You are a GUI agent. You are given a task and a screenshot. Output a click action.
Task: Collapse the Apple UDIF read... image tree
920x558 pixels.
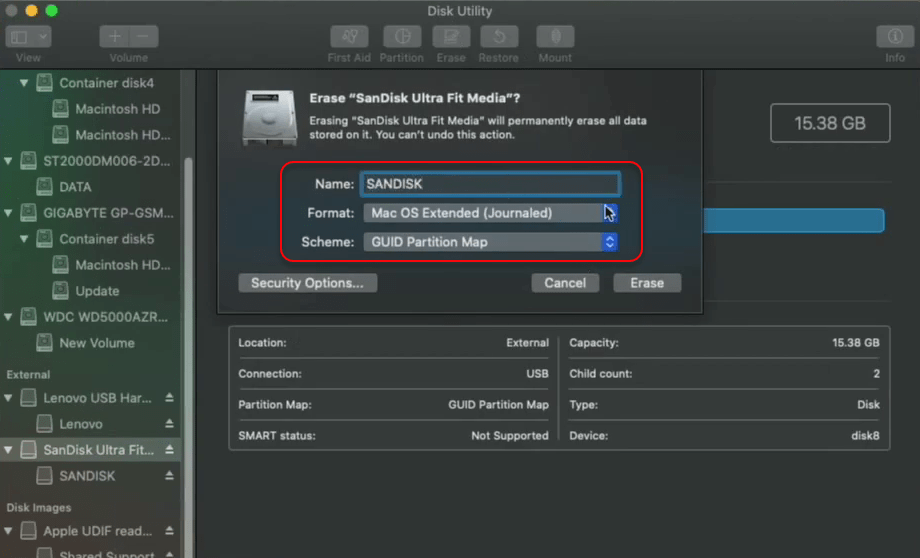point(8,531)
